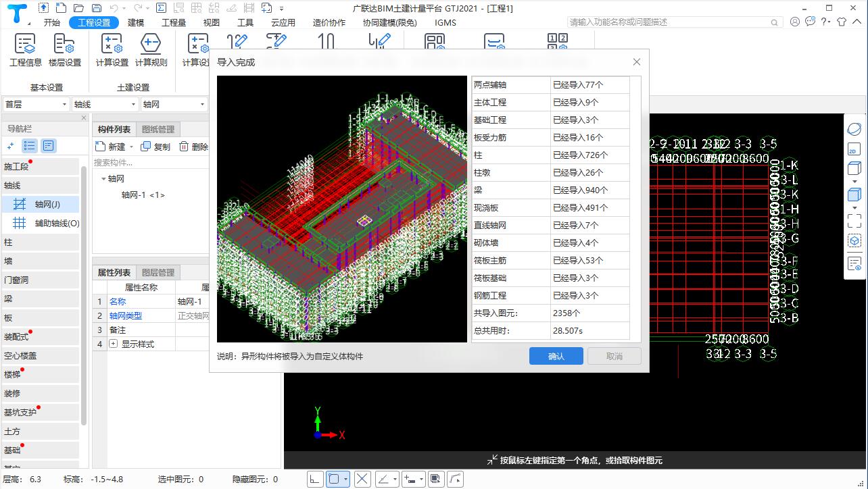This screenshot has height=489, width=868.
Task: Click the 复制 copy component icon
Action: (155, 147)
